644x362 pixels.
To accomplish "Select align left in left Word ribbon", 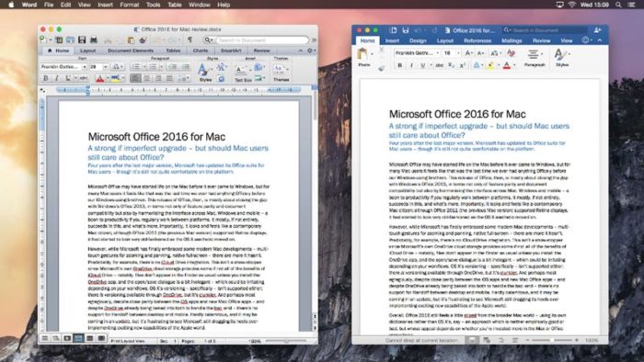I will coord(135,78).
